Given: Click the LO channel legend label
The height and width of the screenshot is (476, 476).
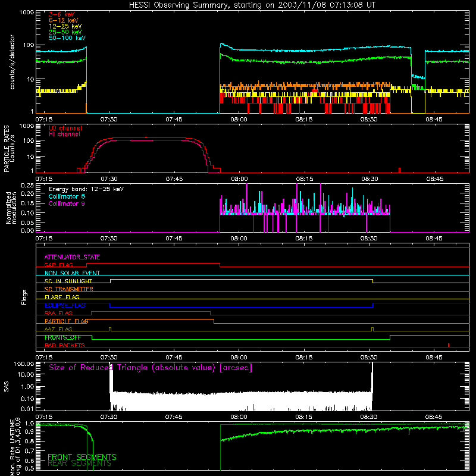Looking at the screenshot, I should (x=65, y=128).
